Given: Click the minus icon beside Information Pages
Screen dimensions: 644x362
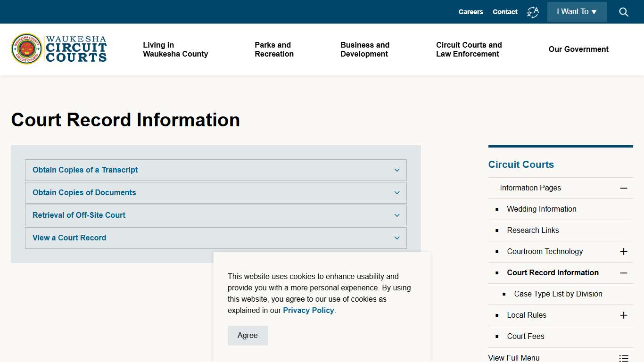Looking at the screenshot, I should (x=623, y=188).
